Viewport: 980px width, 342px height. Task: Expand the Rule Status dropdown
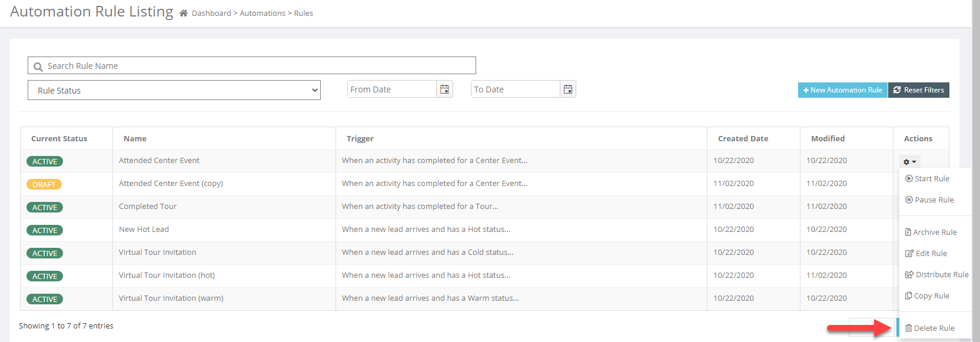click(174, 90)
